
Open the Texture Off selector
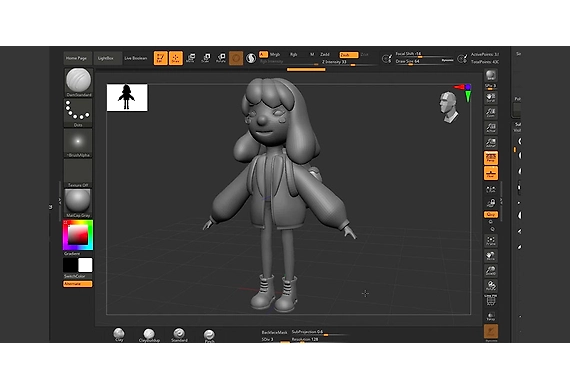pyautogui.click(x=78, y=173)
